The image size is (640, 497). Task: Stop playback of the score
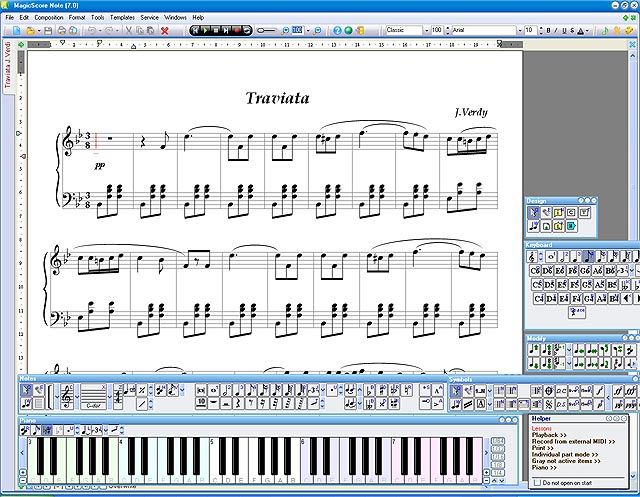[216, 30]
